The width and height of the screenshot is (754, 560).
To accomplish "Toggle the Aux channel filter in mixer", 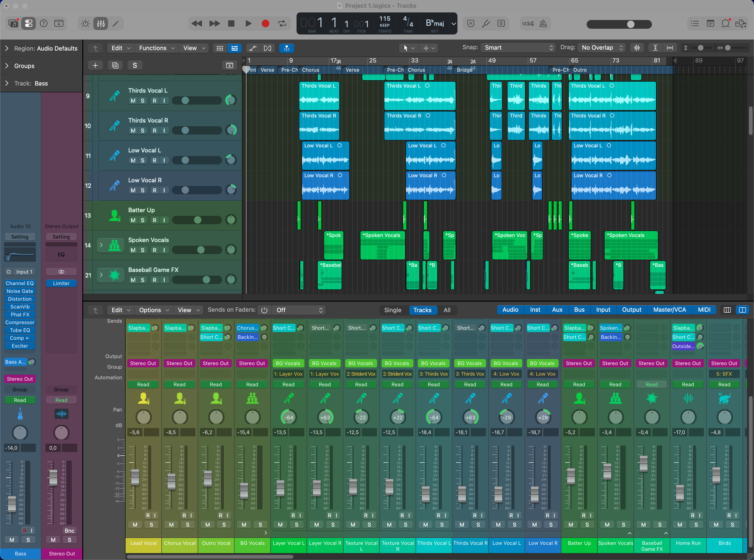I will [x=557, y=310].
